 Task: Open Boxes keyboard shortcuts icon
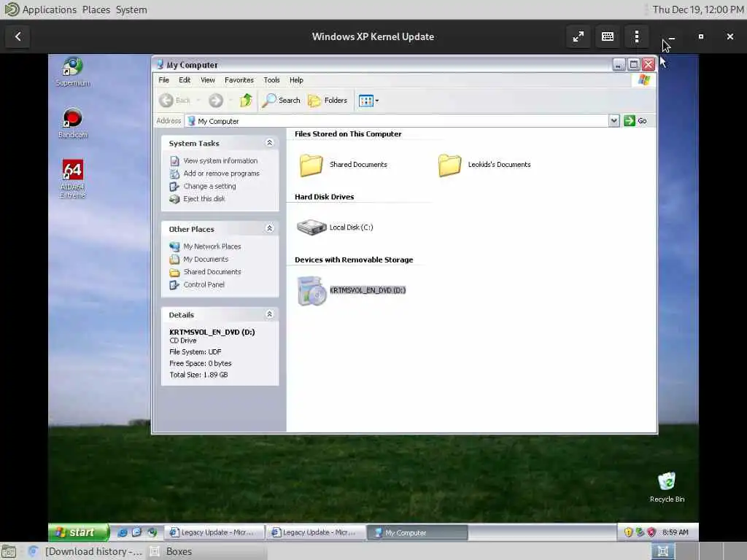(608, 36)
